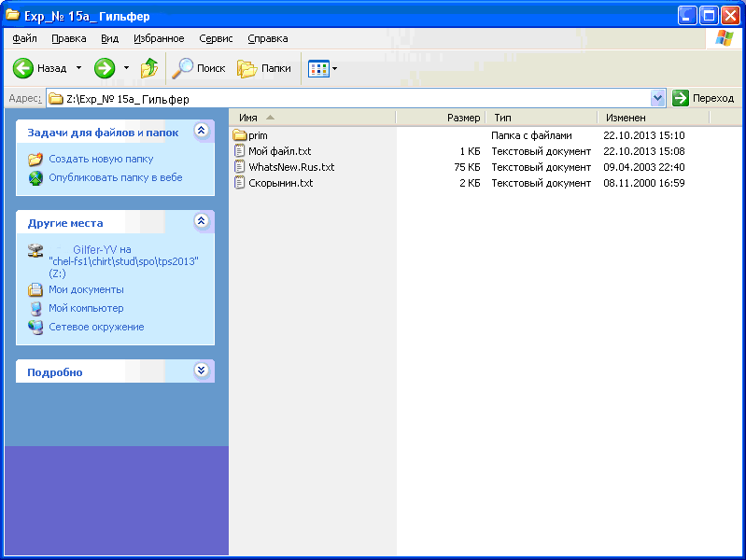
Task: Select the file name Скорынин.txt
Action: (x=281, y=183)
